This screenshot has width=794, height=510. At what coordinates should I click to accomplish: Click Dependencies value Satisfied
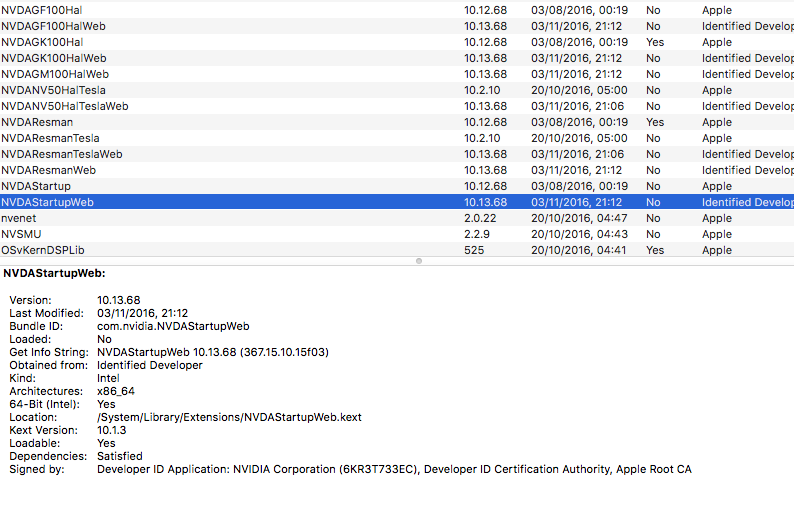coord(120,456)
